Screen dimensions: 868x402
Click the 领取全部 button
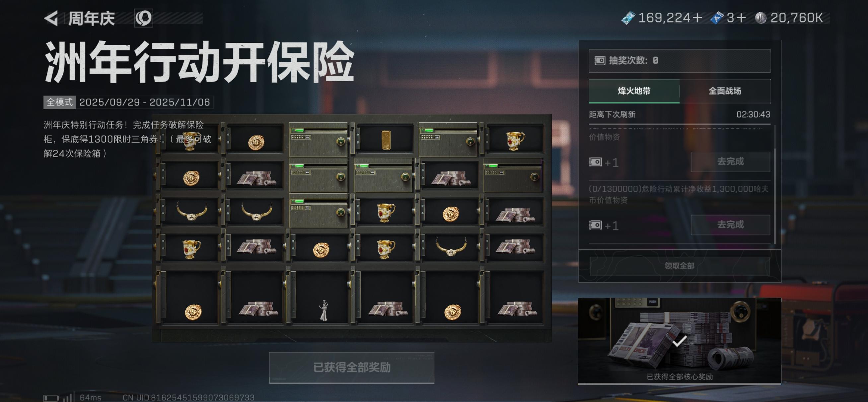pyautogui.click(x=679, y=266)
